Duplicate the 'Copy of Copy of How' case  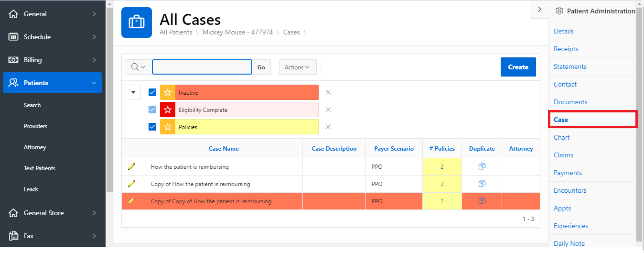pos(482,201)
